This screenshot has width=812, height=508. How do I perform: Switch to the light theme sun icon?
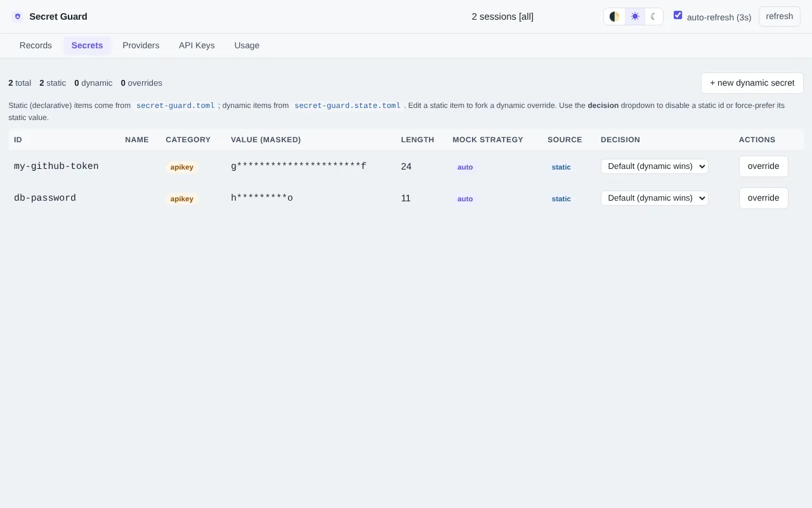pos(635,17)
